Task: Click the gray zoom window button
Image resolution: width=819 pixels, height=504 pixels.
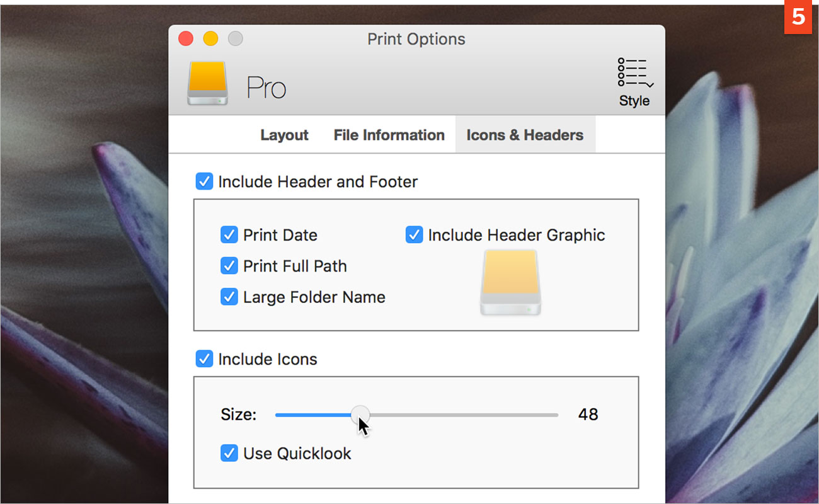Action: click(235, 39)
